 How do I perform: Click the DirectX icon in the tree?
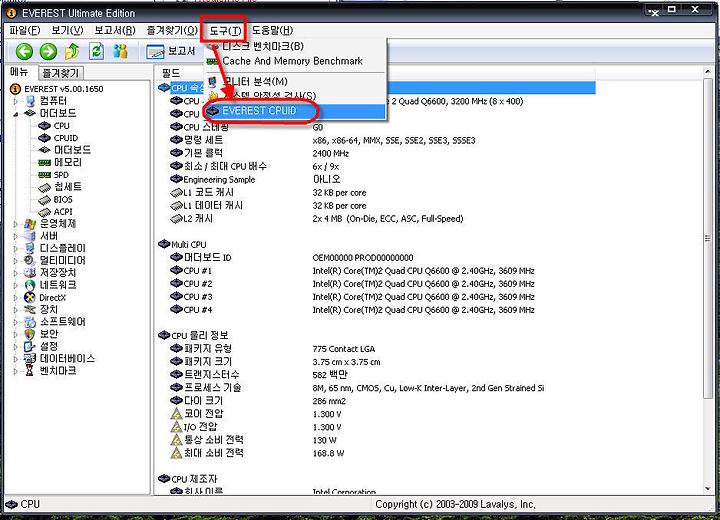pyautogui.click(x=30, y=297)
